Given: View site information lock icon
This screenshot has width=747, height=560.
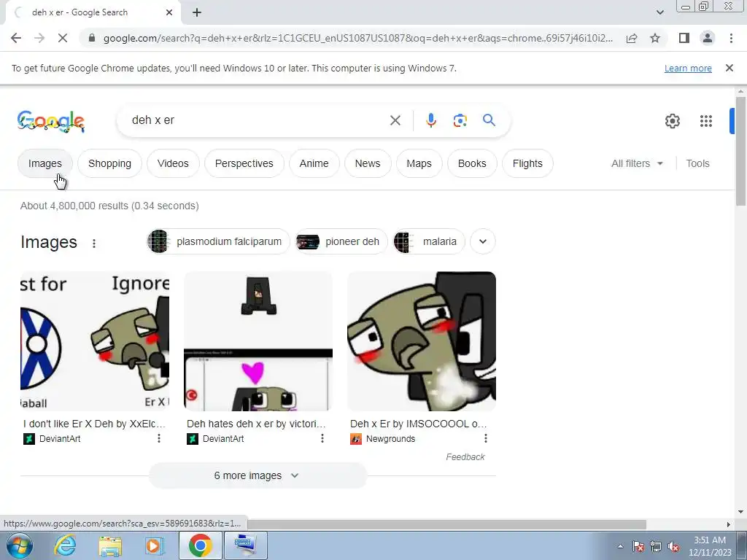Looking at the screenshot, I should pos(92,38).
